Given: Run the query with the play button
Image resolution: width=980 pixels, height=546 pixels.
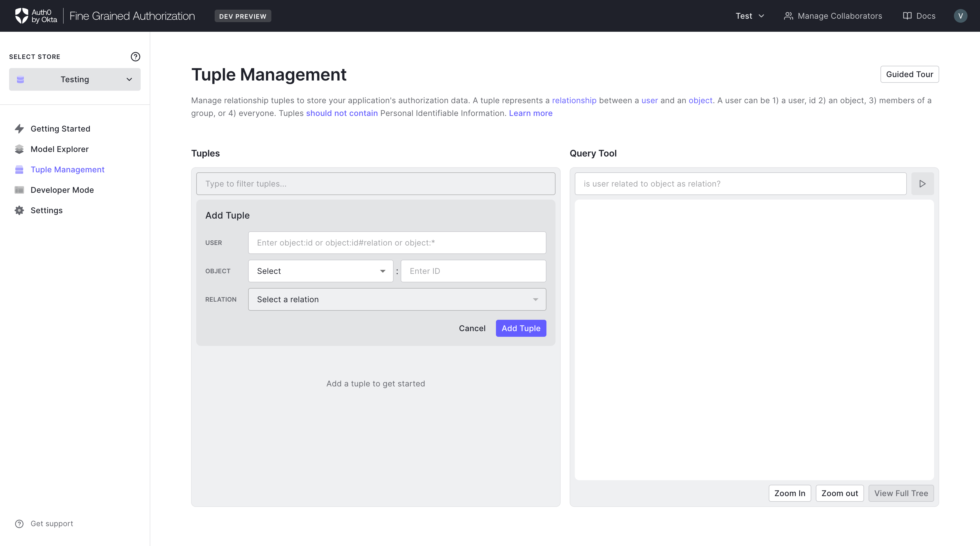Looking at the screenshot, I should point(922,184).
